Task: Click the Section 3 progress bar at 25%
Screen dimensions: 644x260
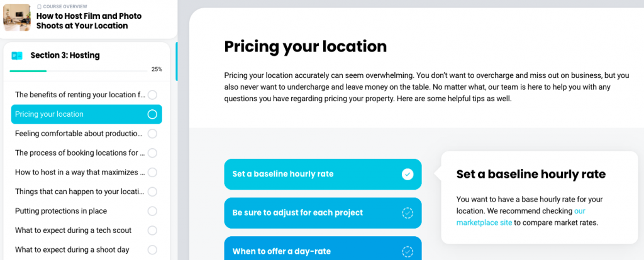Action: [79, 71]
